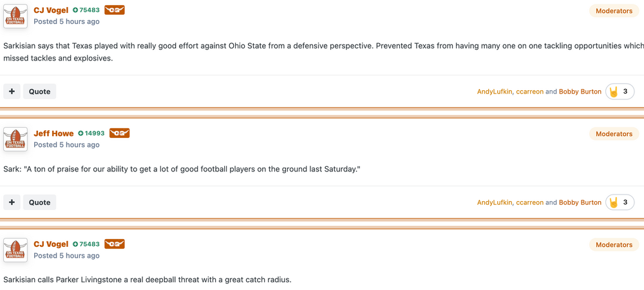This screenshot has width=644, height=290.
Task: Click the green reputation score 14993
Action: (x=91, y=133)
